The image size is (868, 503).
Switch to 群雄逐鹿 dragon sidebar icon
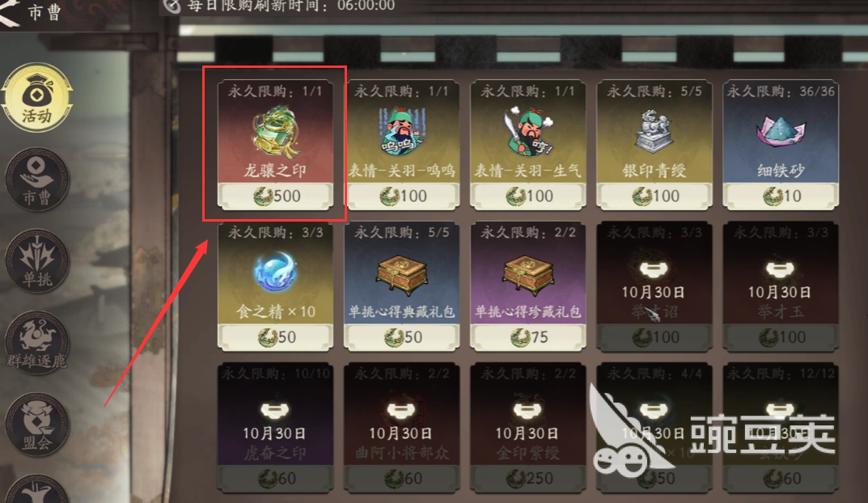37,343
